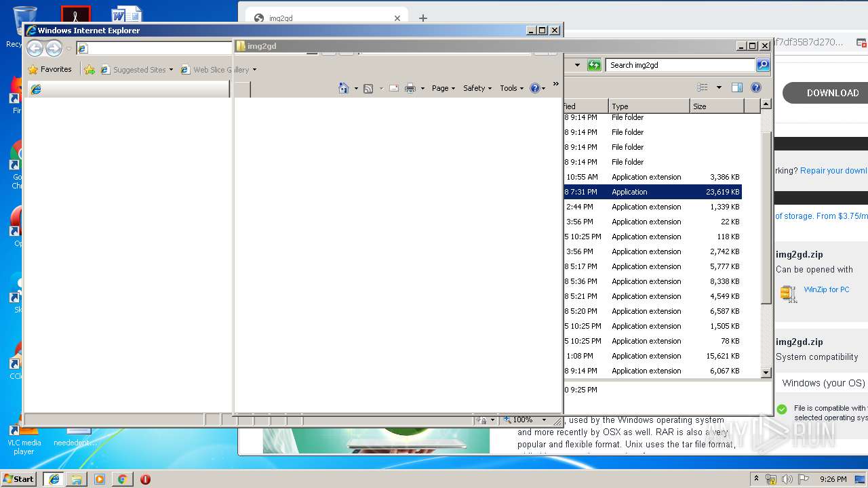Open Suggested Sites link

pos(133,69)
